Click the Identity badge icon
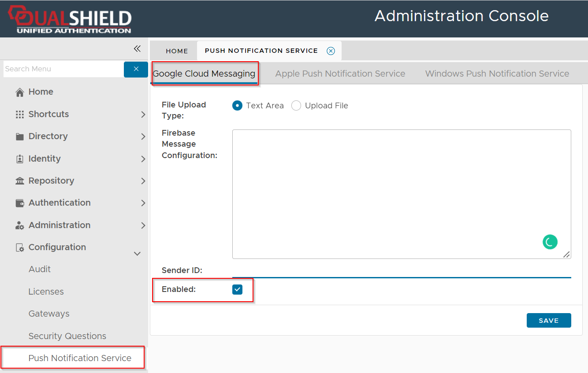Image resolution: width=588 pixels, height=373 pixels. click(19, 159)
